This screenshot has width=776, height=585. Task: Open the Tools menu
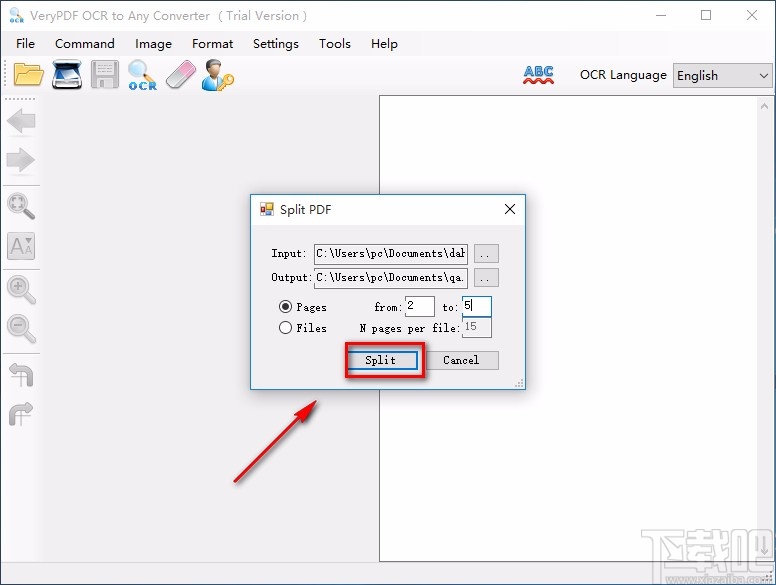(335, 44)
